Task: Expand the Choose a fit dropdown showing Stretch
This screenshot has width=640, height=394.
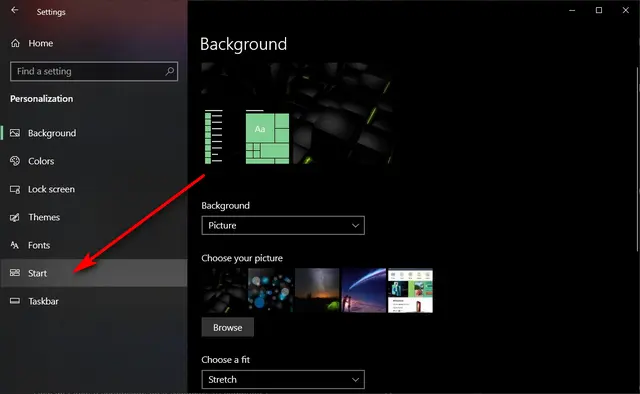Action: pos(283,379)
